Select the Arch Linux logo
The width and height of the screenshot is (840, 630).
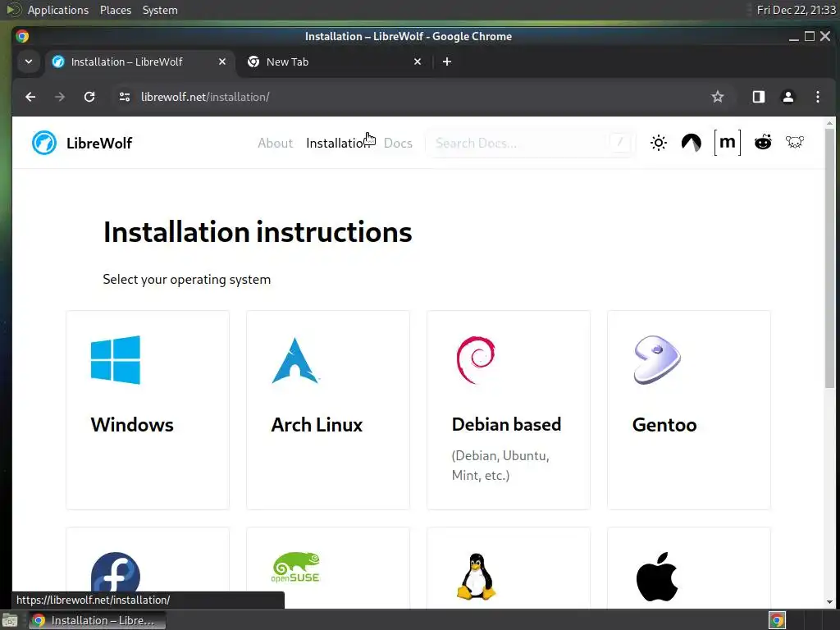tap(295, 361)
